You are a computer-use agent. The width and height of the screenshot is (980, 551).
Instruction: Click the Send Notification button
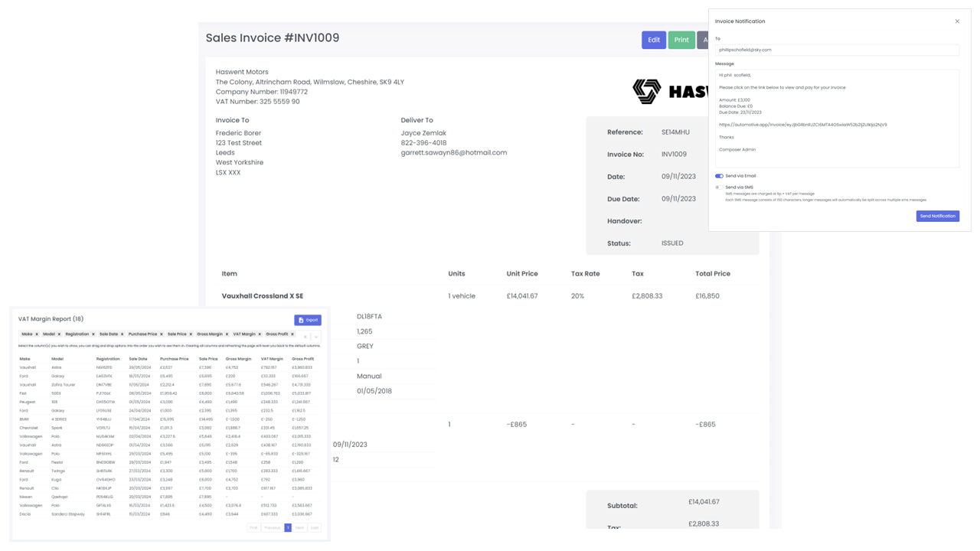[937, 217]
